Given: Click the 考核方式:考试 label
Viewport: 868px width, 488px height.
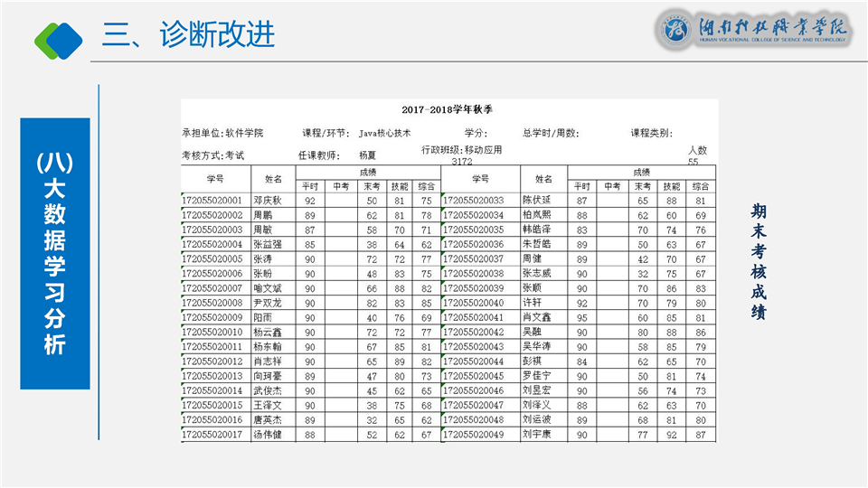Looking at the screenshot, I should [213, 155].
